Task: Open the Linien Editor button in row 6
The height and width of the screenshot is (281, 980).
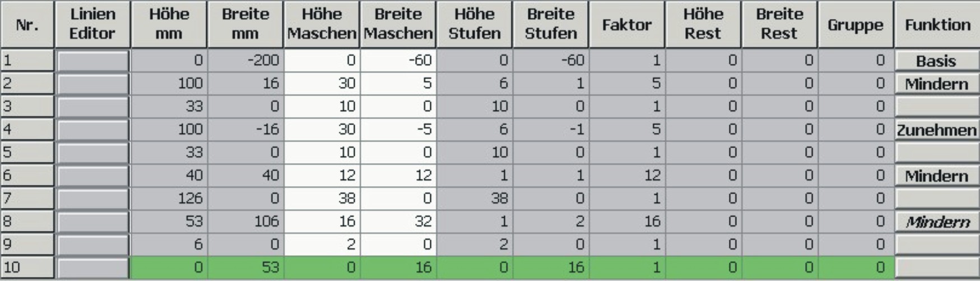Action: [93, 176]
